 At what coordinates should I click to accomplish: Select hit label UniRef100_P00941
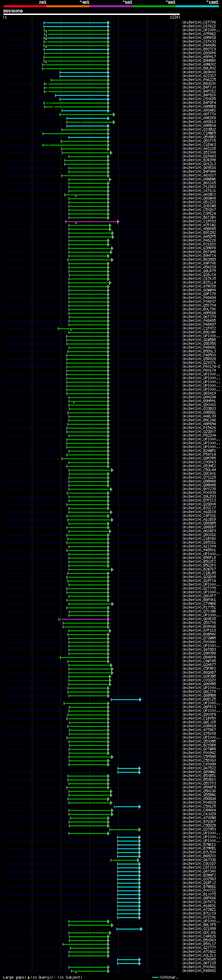[x=199, y=967]
